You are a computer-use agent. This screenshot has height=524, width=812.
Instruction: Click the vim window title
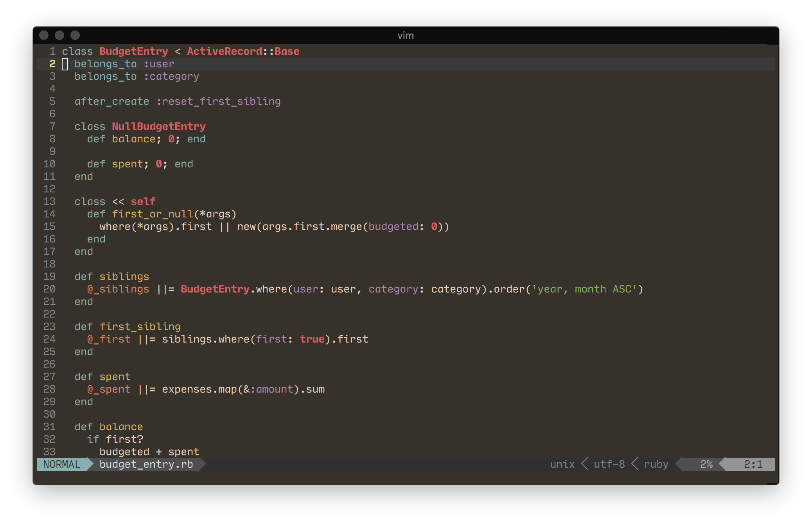coord(406,36)
